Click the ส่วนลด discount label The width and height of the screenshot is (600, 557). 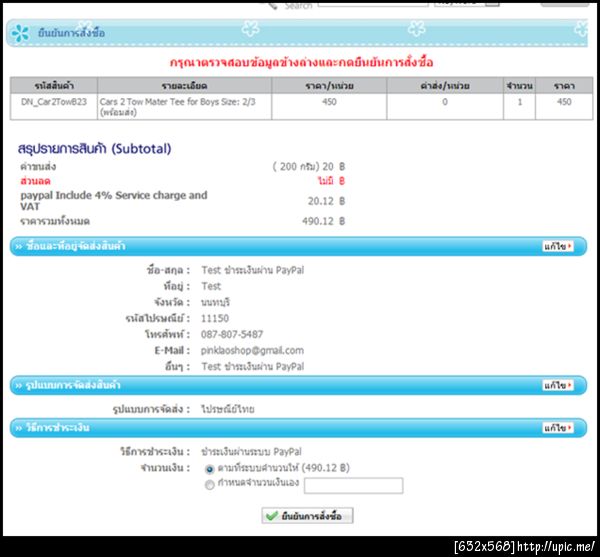point(35,181)
